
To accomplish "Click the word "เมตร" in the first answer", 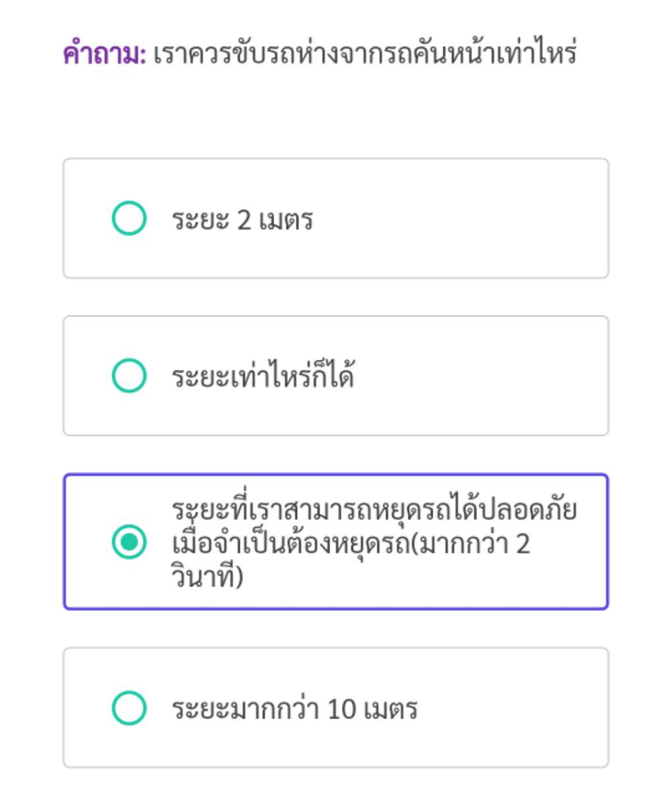I will (x=286, y=220).
